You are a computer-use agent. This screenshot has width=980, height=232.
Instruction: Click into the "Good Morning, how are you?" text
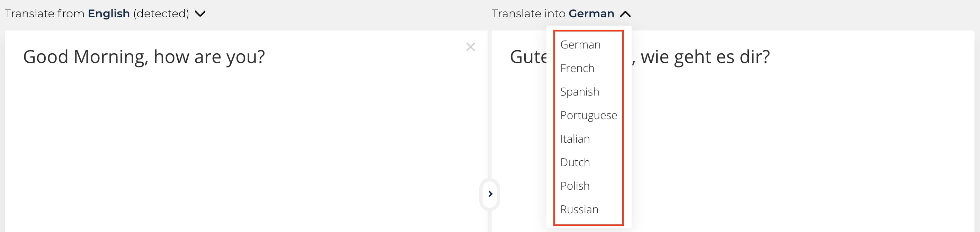(x=144, y=57)
